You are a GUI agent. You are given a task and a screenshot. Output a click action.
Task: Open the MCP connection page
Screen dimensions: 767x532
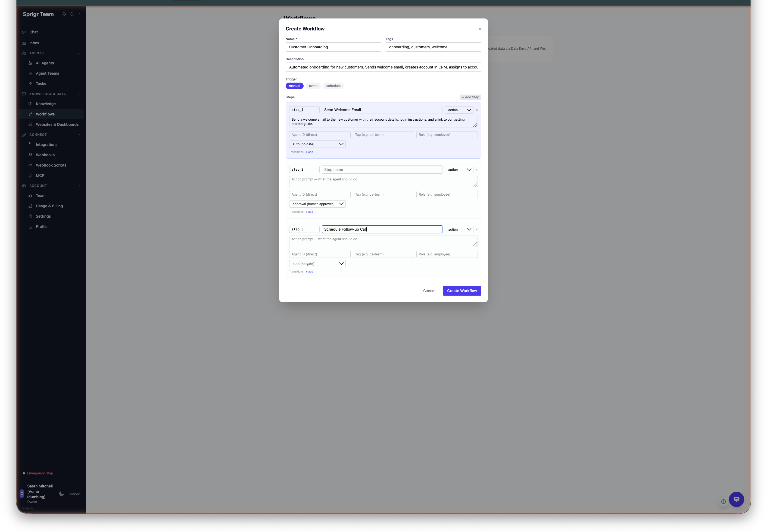(x=40, y=175)
